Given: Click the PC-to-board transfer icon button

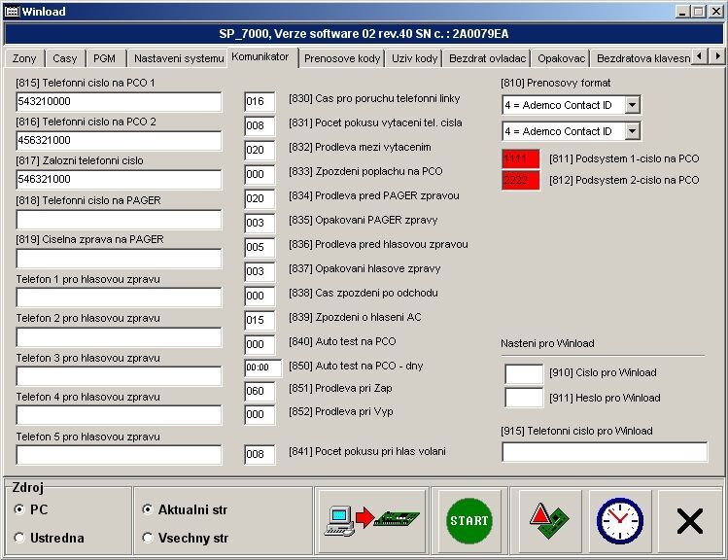Looking at the screenshot, I should point(370,520).
